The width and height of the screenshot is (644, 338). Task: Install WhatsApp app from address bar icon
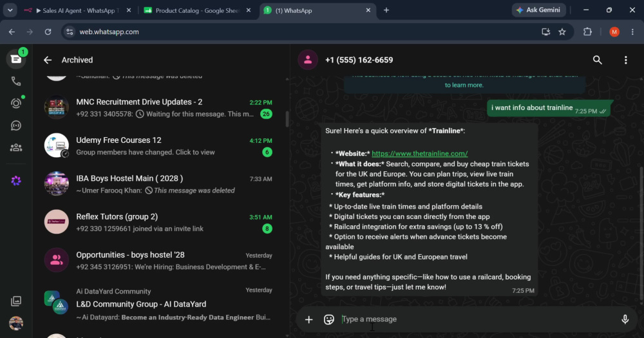pos(546,32)
